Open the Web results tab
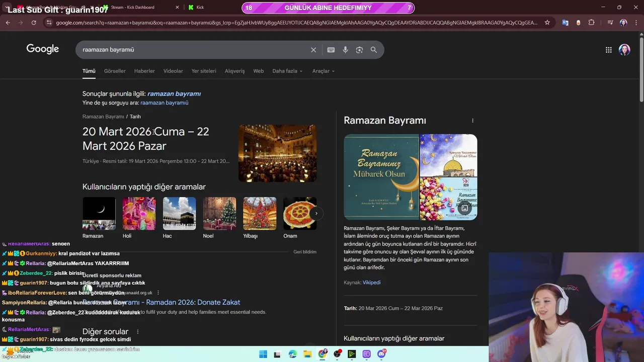The width and height of the screenshot is (644, 362). [259, 71]
